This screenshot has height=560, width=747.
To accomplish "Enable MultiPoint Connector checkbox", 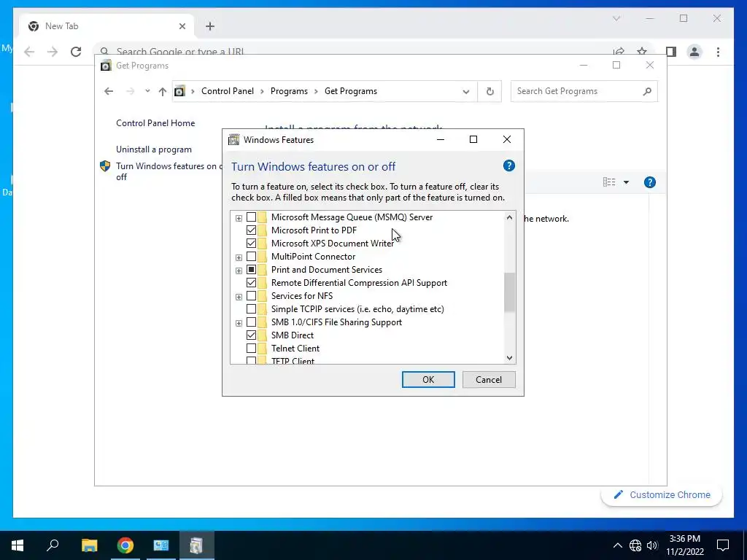I will pyautogui.click(x=251, y=256).
